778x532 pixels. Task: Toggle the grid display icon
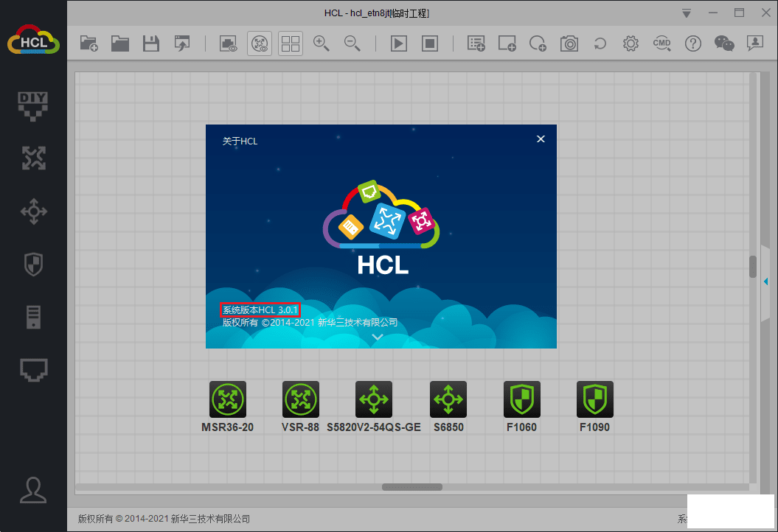[x=291, y=43]
